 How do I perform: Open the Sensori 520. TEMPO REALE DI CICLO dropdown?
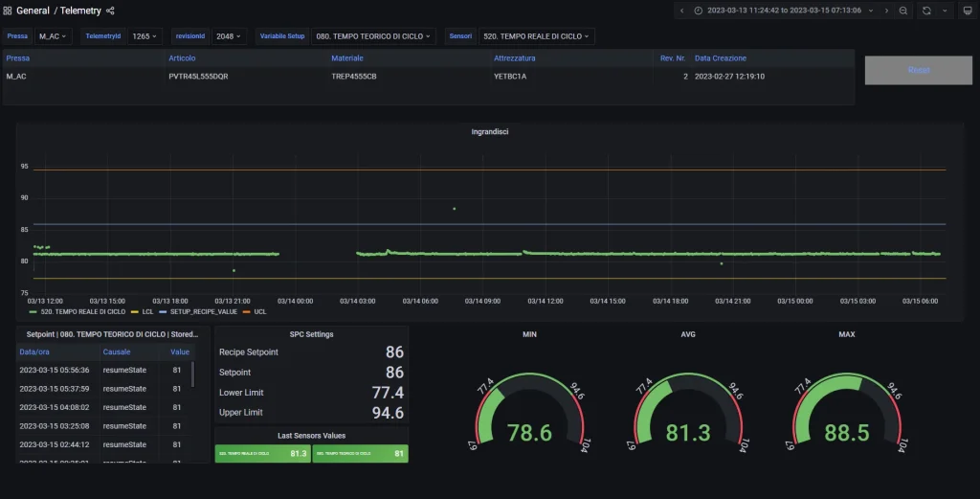pos(536,36)
